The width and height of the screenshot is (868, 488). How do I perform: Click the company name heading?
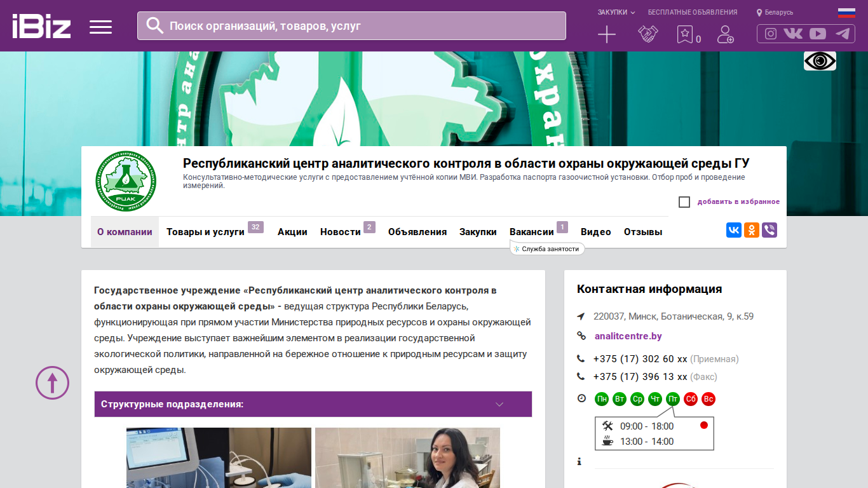click(466, 163)
